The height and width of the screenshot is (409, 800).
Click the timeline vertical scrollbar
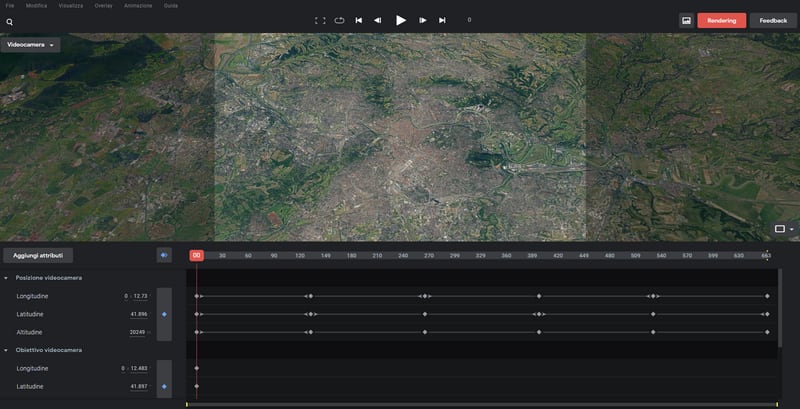pyautogui.click(x=779, y=308)
